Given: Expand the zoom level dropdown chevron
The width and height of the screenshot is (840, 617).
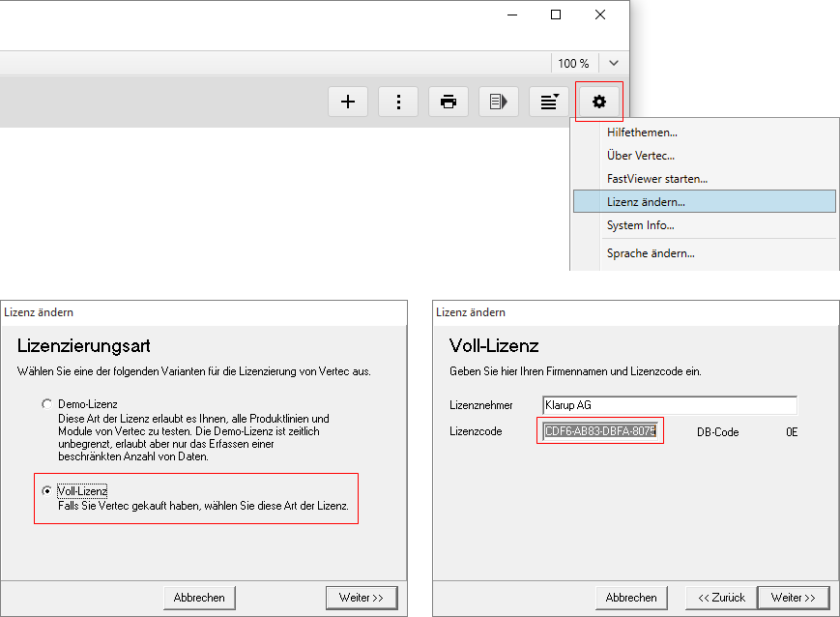Looking at the screenshot, I should 613,63.
